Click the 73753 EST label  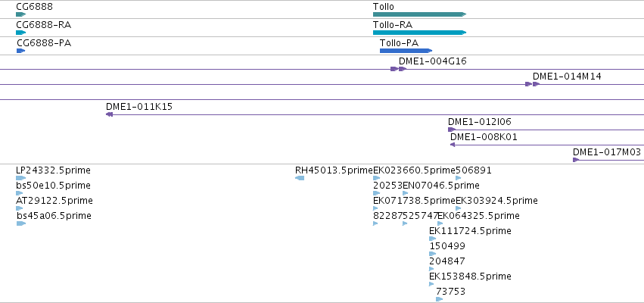(x=450, y=292)
